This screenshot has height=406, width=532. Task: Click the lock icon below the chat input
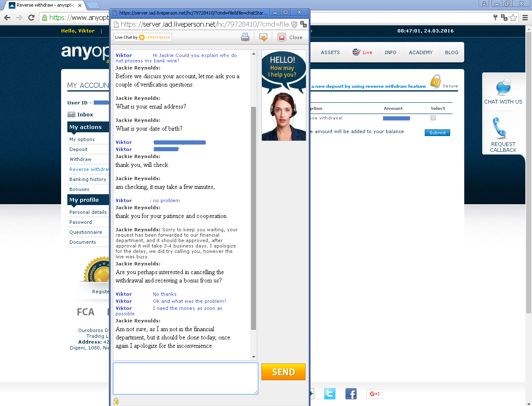[116, 401]
